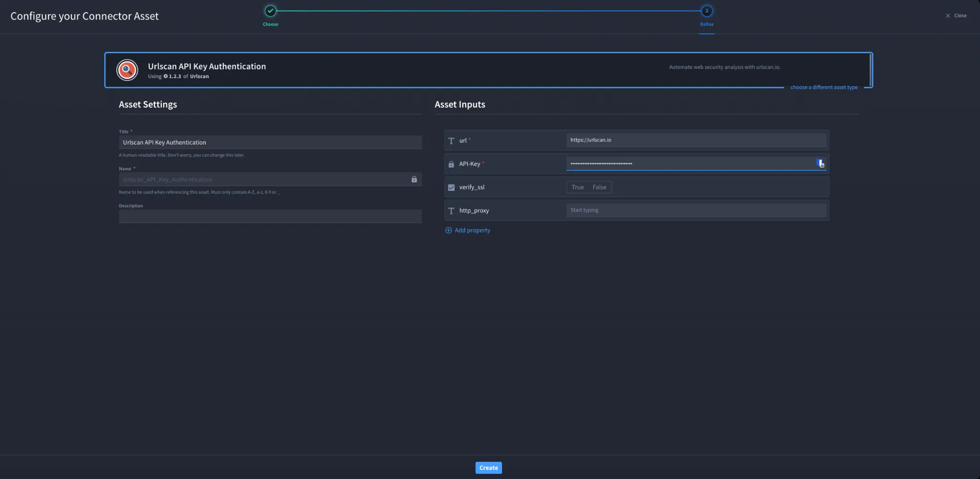Viewport: 980px width, 479px height.
Task: Click into the Description field
Action: click(x=270, y=216)
